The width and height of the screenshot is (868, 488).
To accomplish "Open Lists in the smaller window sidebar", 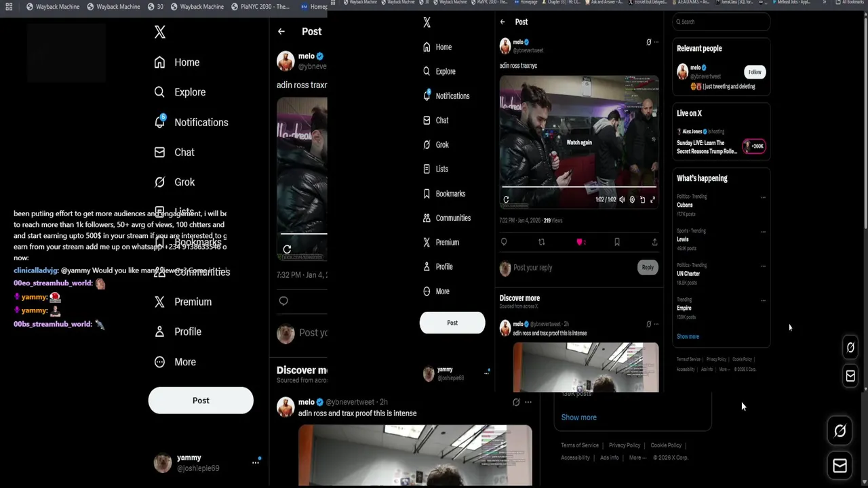I will (x=435, y=169).
